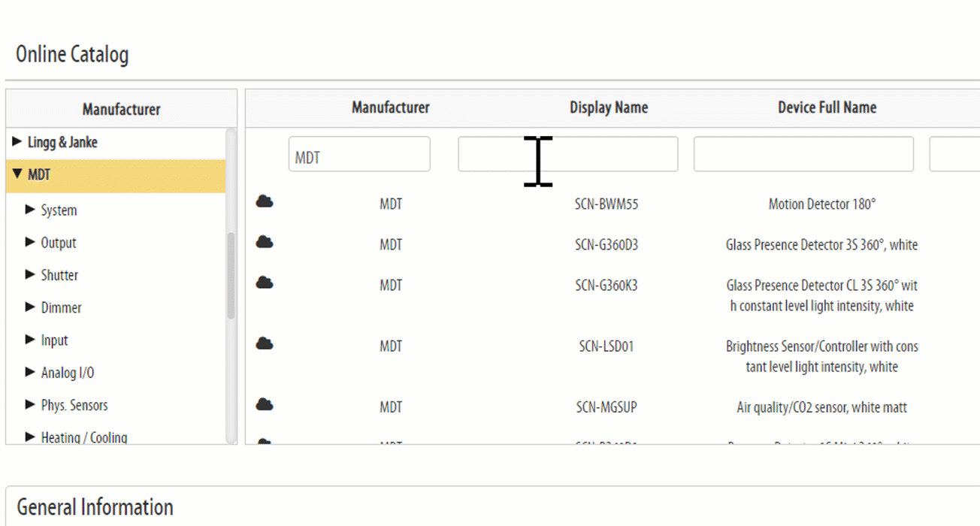
Task: Click Brightness Sensor/Controller device name
Action: pos(822,356)
